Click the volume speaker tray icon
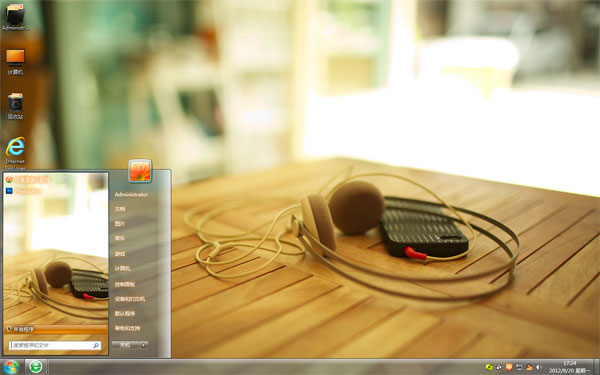Viewport: 600px width, 375px height. point(539,367)
